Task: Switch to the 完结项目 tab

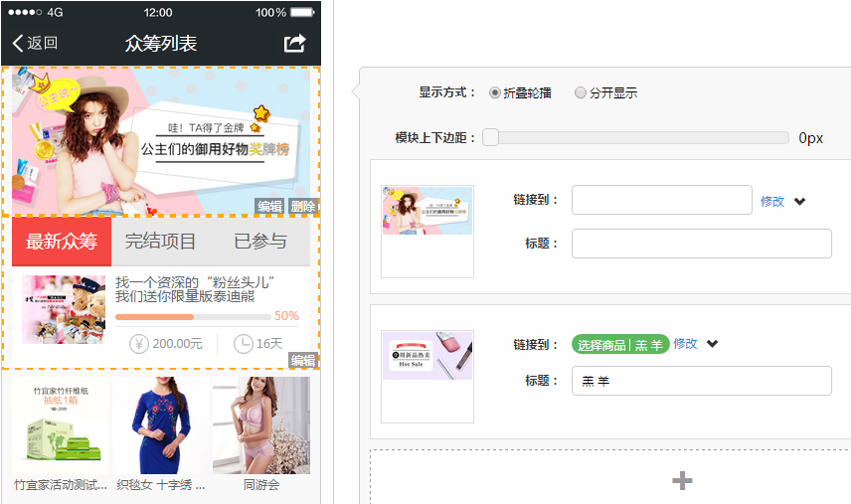Action: click(x=160, y=242)
